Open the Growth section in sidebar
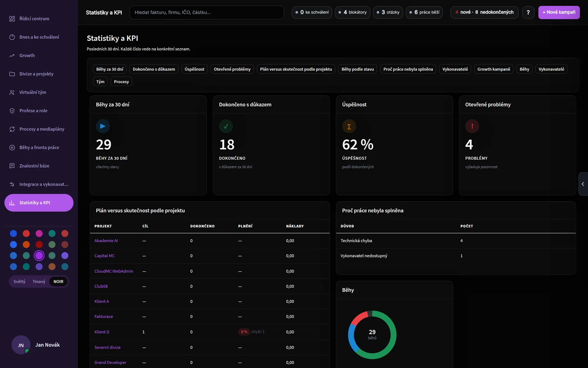The height and width of the screenshot is (368, 588). (39, 56)
